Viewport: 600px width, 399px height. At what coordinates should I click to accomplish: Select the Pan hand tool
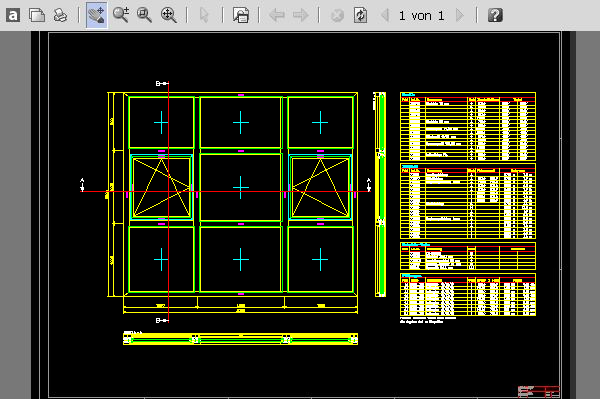click(x=96, y=15)
